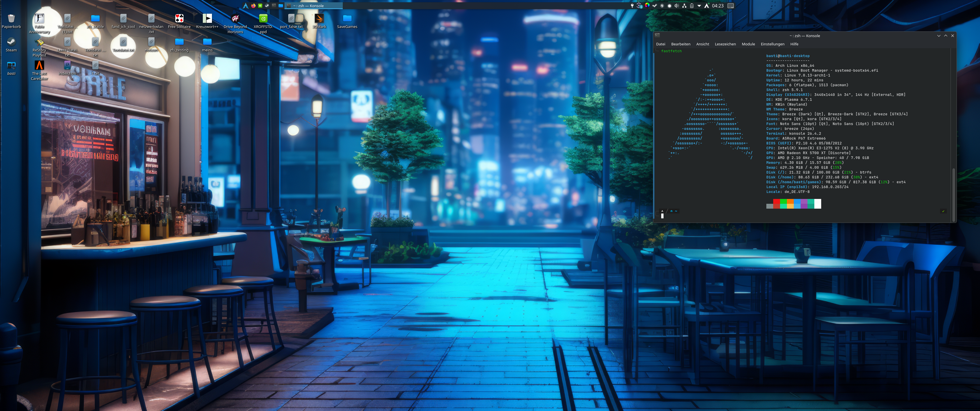Open the clipboard tray icon
Image resolution: width=980 pixels, height=411 pixels.
[692, 6]
